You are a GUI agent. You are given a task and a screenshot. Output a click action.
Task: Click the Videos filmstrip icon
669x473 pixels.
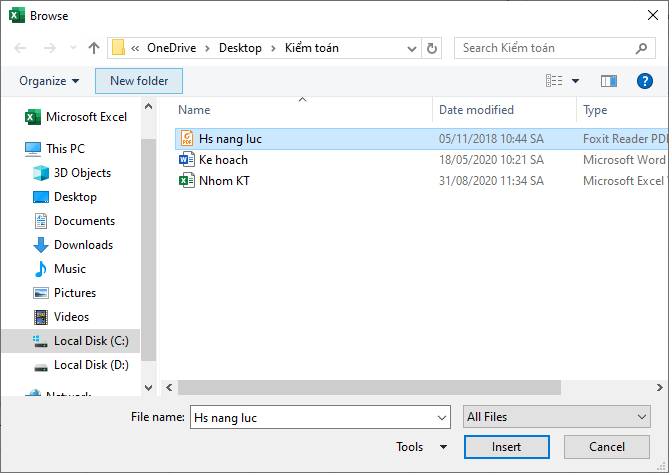pos(41,317)
